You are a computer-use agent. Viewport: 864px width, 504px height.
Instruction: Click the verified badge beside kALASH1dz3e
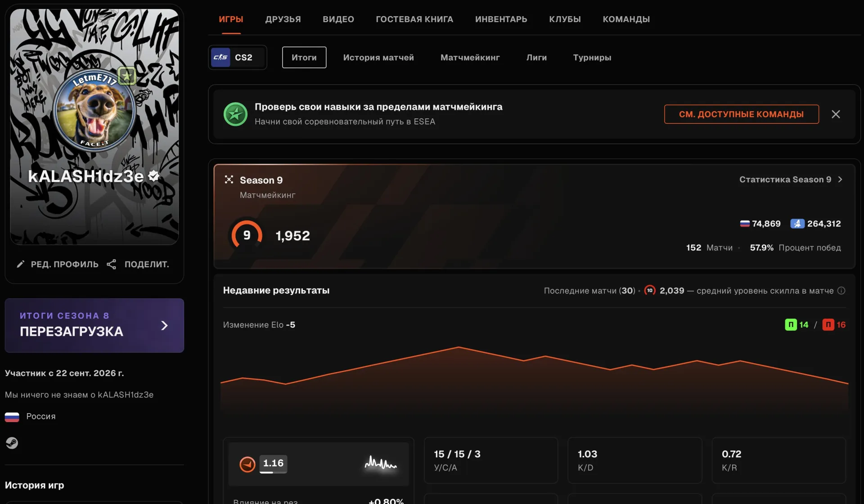click(x=154, y=176)
